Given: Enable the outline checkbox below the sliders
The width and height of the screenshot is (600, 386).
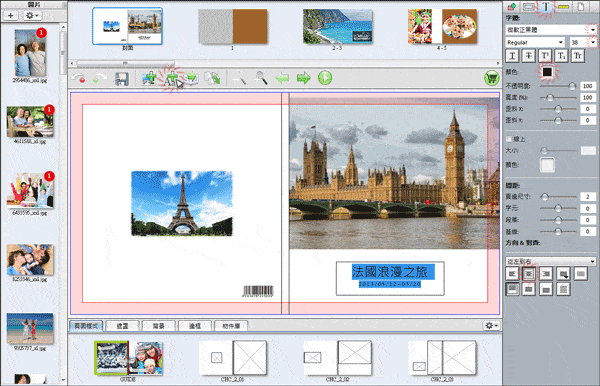Looking at the screenshot, I should pyautogui.click(x=509, y=139).
